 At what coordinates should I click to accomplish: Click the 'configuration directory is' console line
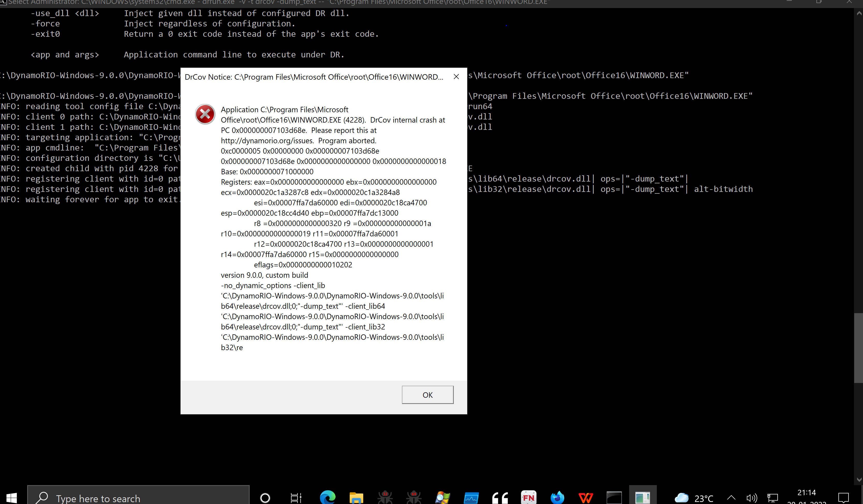coord(90,158)
